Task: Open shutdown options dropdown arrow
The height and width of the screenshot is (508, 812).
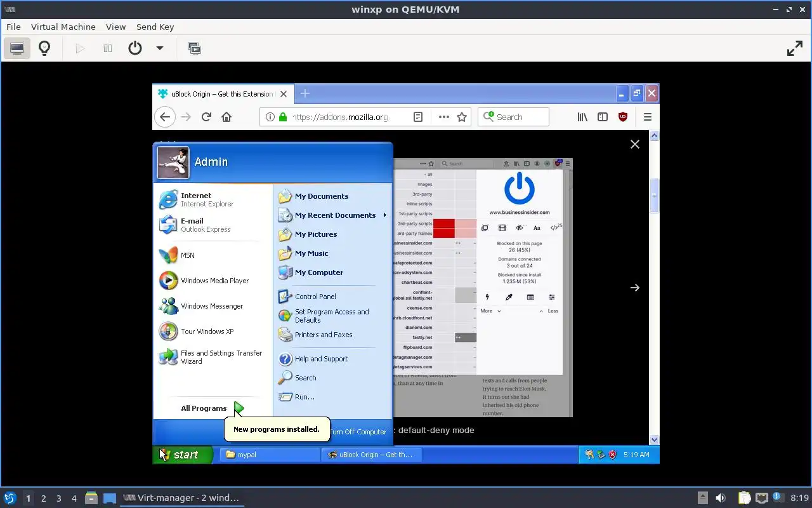Action: [x=160, y=48]
